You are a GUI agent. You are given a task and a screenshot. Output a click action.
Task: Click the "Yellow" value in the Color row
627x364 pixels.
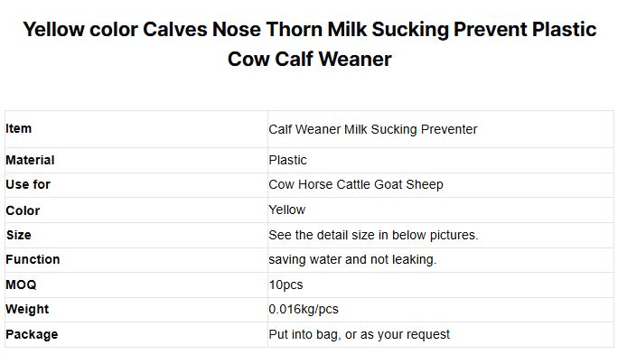tap(287, 210)
